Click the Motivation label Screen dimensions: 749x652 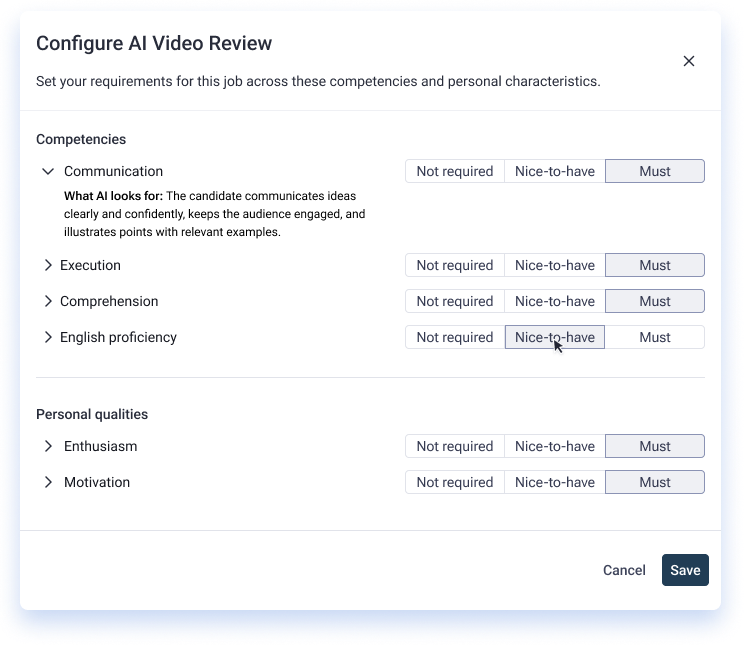tap(97, 482)
